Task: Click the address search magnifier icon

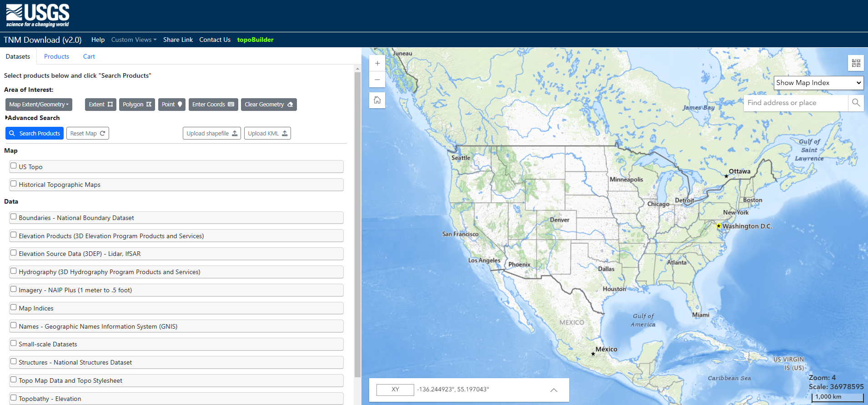Action: tap(856, 103)
